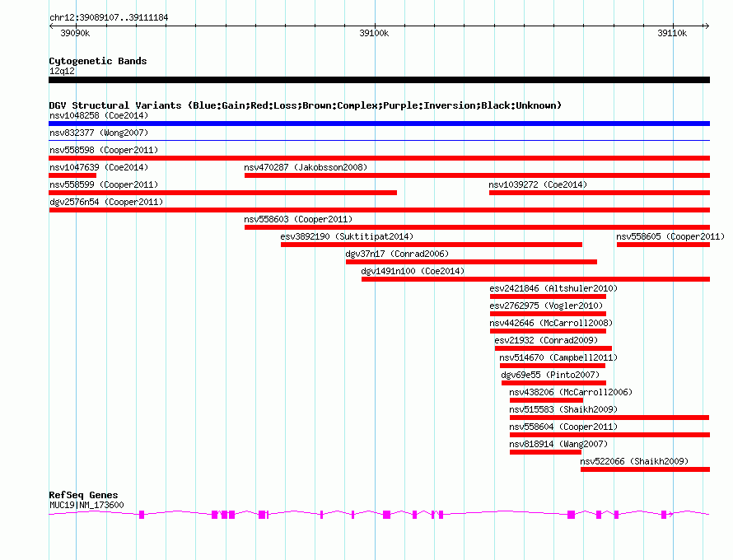Screen dimensions: 733x560
Task: Click the nsv558603 (Cooper2011) label
Action: pyautogui.click(x=298, y=219)
